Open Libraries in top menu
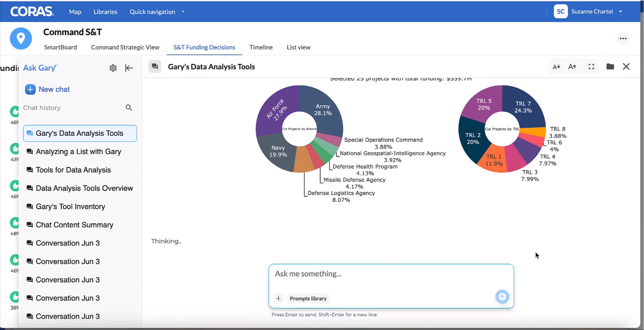Screen dimensions: 644x330 click(105, 12)
